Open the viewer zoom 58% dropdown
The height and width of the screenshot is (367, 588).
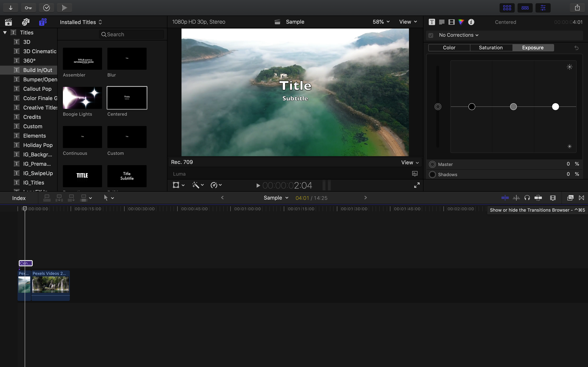click(x=380, y=22)
